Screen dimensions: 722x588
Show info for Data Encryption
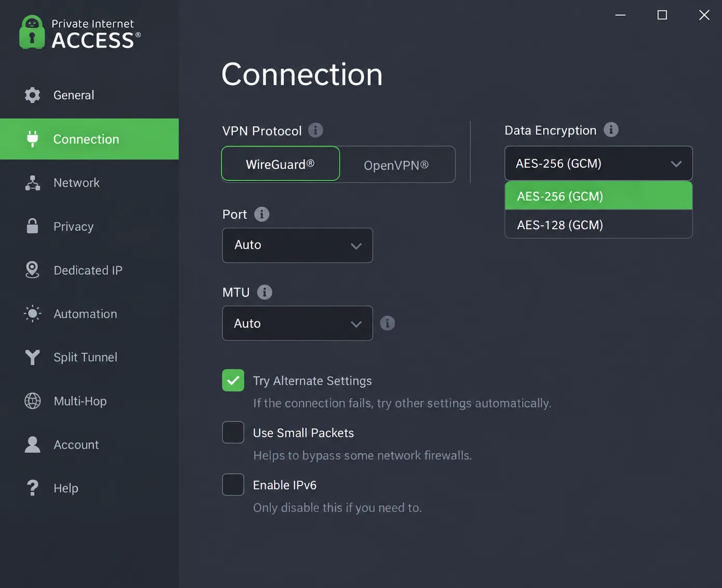[611, 130]
